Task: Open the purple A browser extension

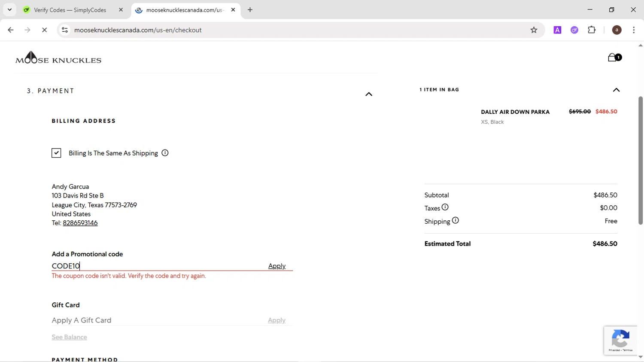Action: (557, 30)
